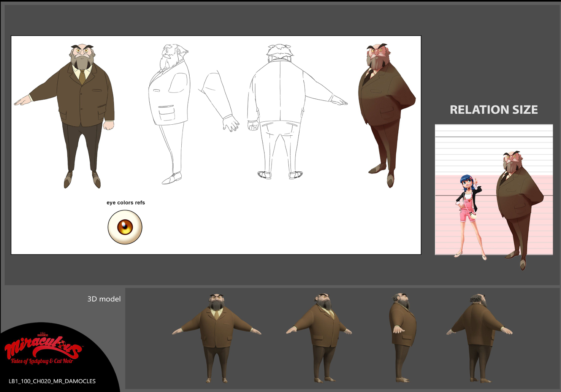This screenshot has width=561, height=392.
Task: Click the "eye colors refs" label
Action: click(x=126, y=203)
